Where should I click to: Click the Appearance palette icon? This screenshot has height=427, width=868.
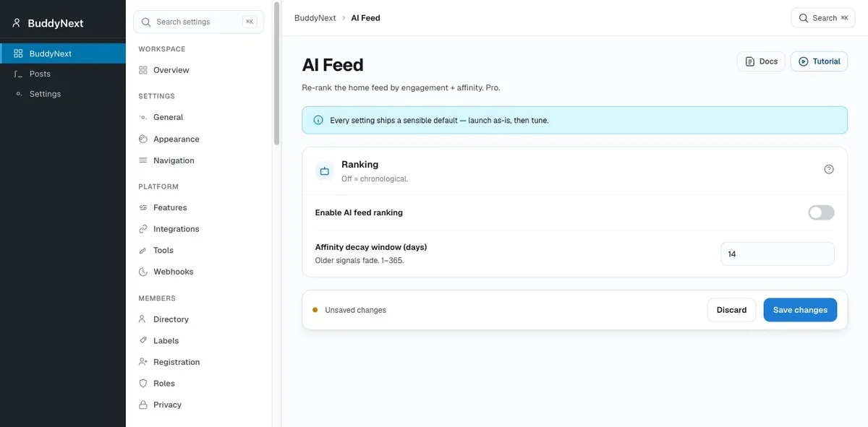[x=143, y=139]
